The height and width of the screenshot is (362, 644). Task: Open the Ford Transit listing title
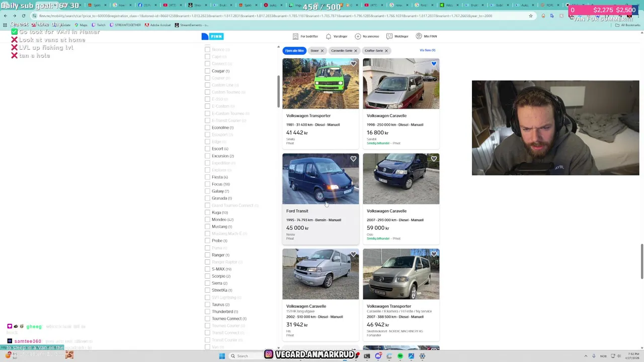[297, 211]
